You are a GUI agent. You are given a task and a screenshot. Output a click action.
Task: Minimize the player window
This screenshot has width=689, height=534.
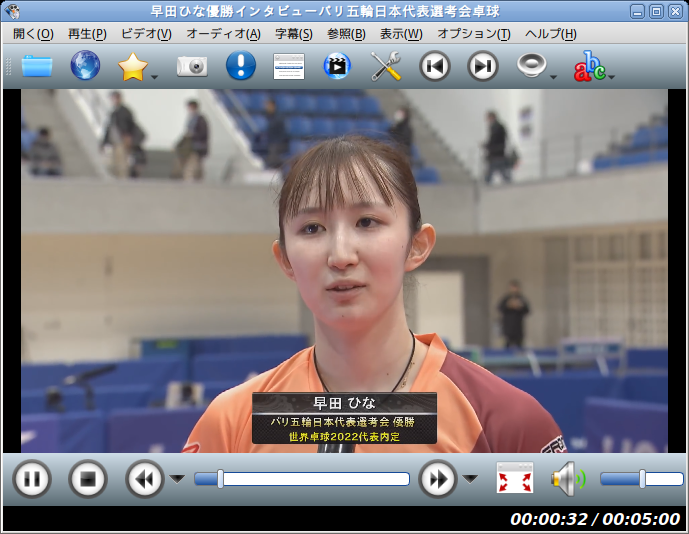[x=637, y=11]
